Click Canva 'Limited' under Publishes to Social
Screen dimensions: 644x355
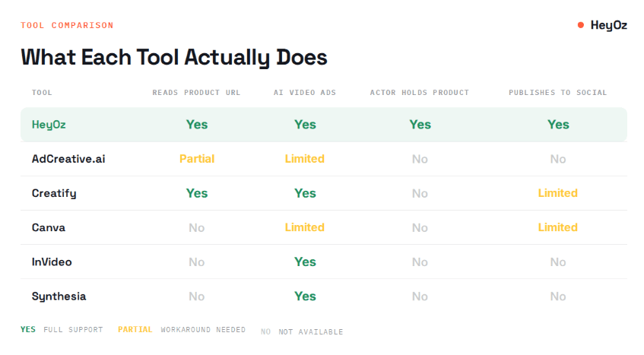(558, 227)
